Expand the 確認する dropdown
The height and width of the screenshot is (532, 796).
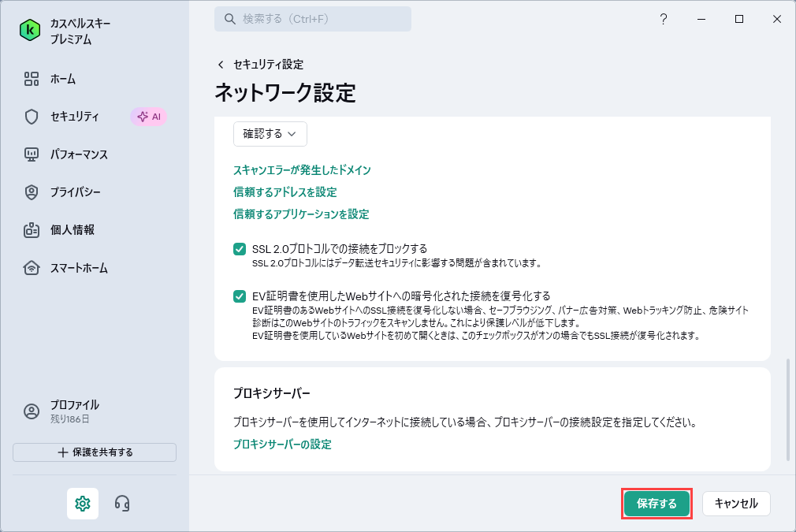click(x=270, y=134)
